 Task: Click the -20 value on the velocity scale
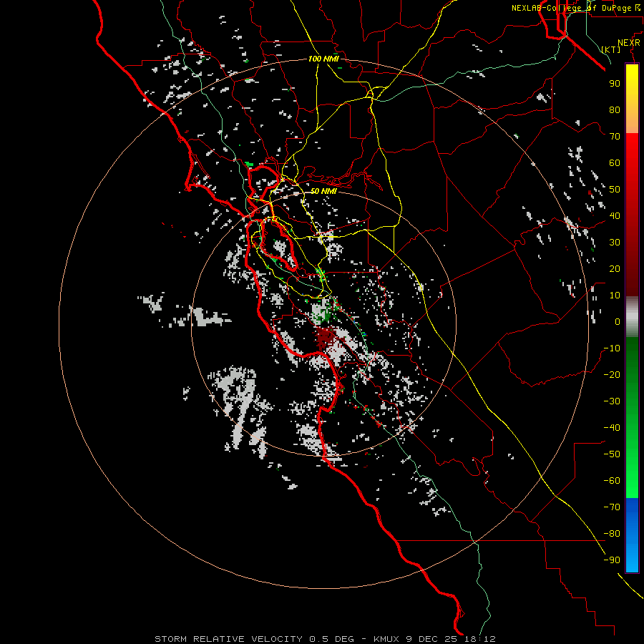click(x=612, y=375)
